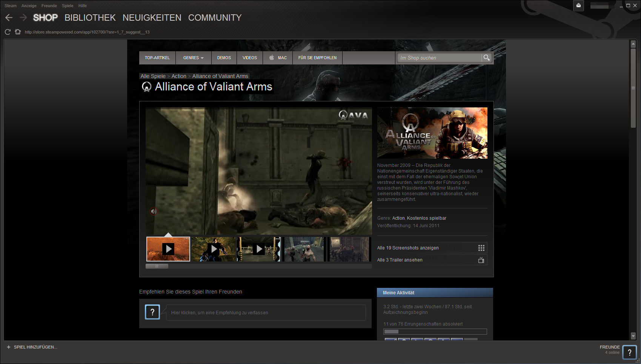Screen dimensions: 641x364
Task: Click the Demos store tab
Action: click(224, 58)
